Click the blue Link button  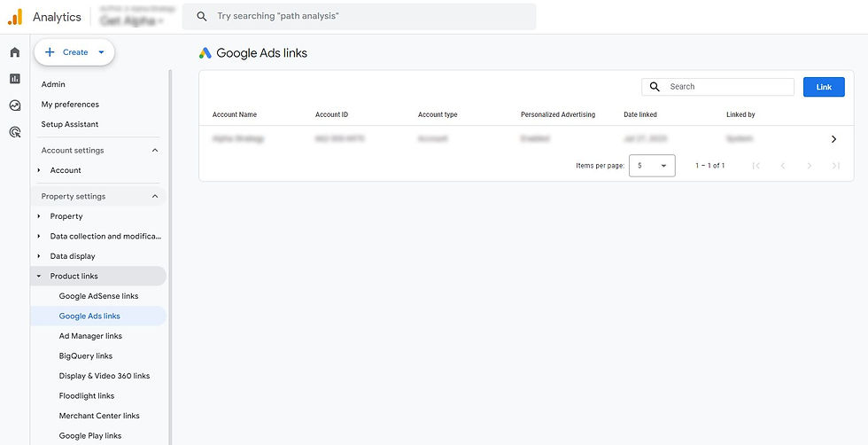824,87
